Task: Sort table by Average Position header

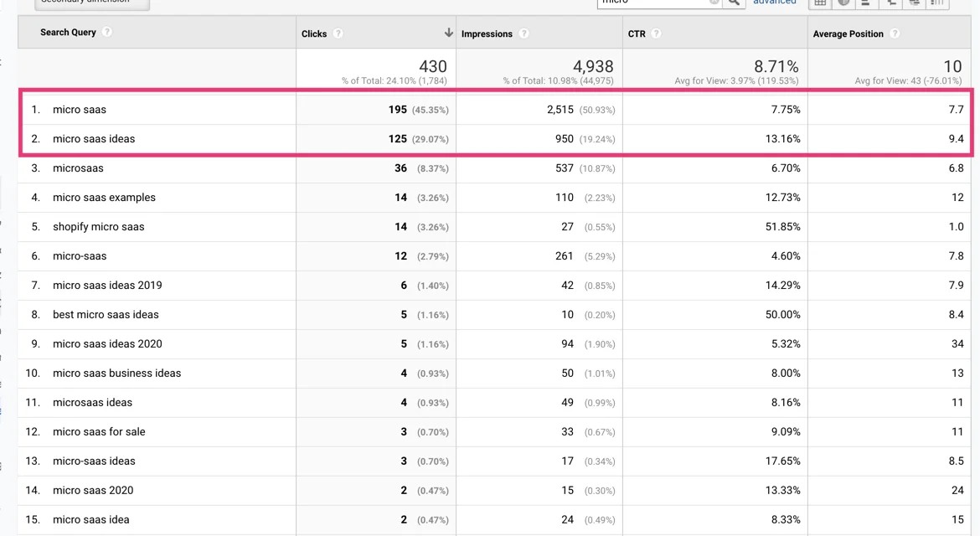Action: 848,34
